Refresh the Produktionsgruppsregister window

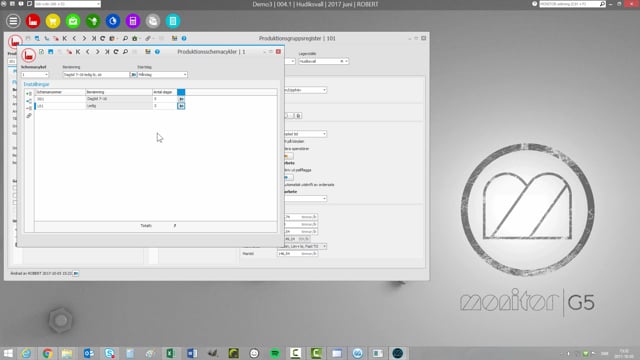pos(102,38)
